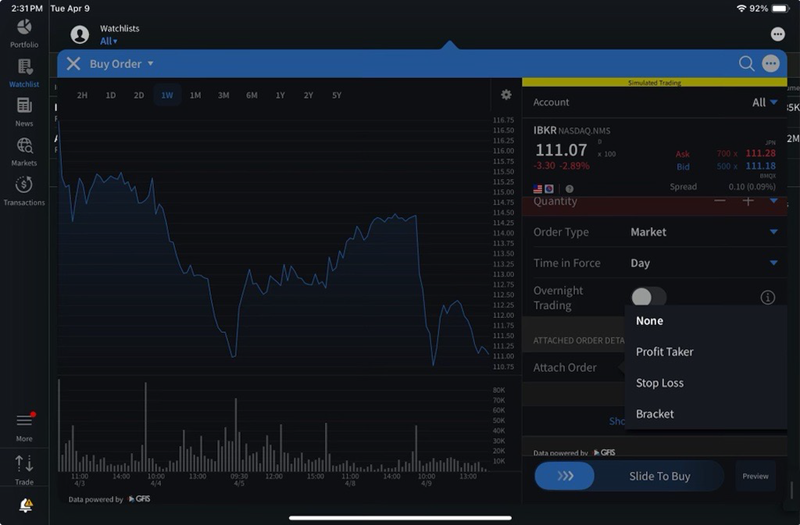Expand the Buy Order type dropdown
This screenshot has width=800, height=525.
tap(122, 64)
